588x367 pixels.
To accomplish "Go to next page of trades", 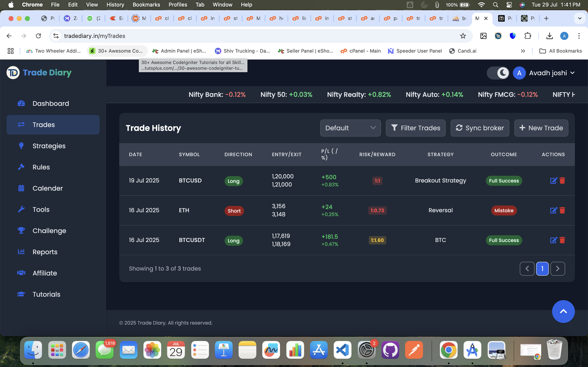I will [x=557, y=269].
